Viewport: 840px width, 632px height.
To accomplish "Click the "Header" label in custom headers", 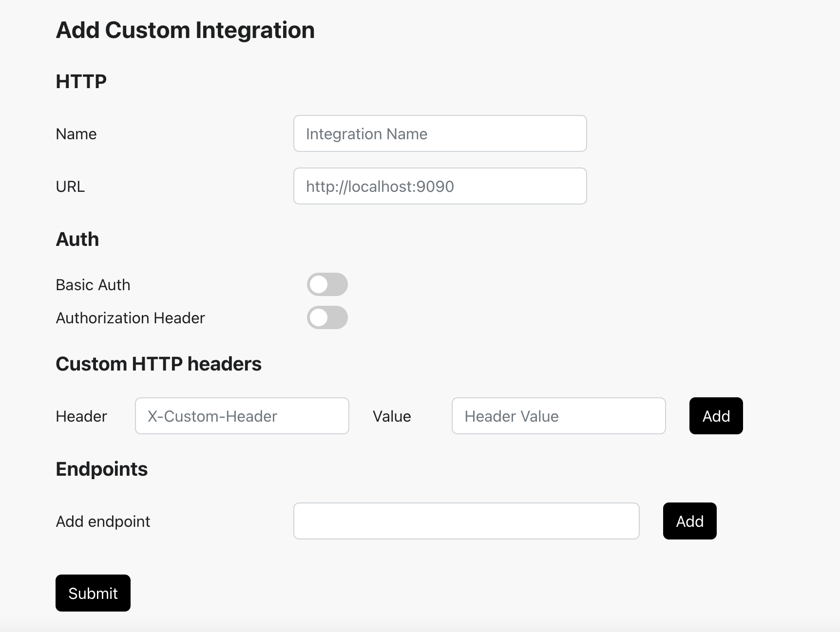I will pos(81,416).
